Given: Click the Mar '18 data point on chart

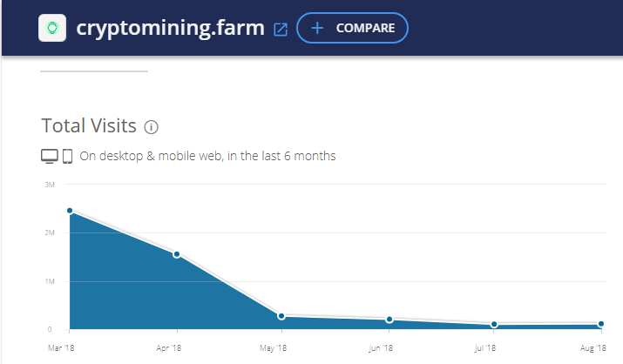Looking at the screenshot, I should 70,211.
